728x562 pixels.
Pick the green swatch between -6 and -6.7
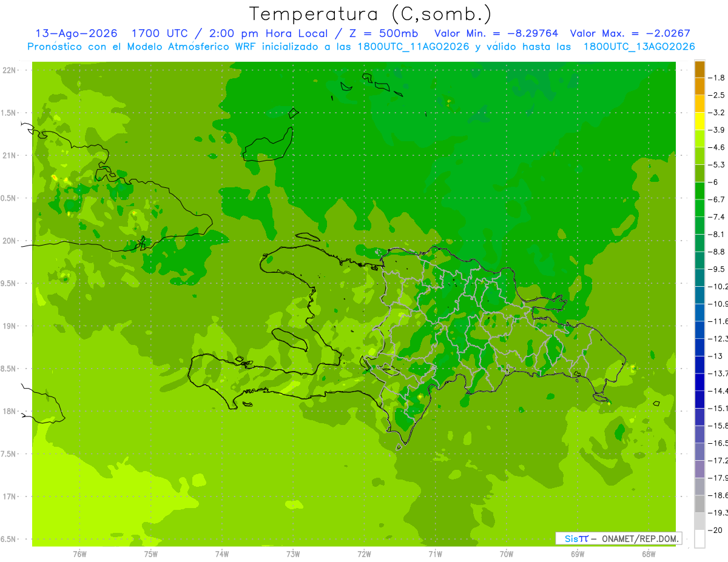(x=699, y=191)
